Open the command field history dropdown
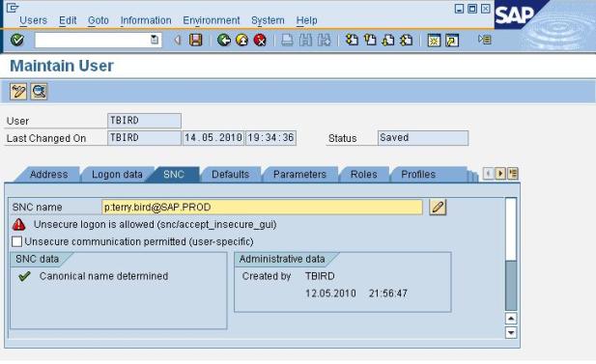The width and height of the screenshot is (596, 364). click(155, 40)
